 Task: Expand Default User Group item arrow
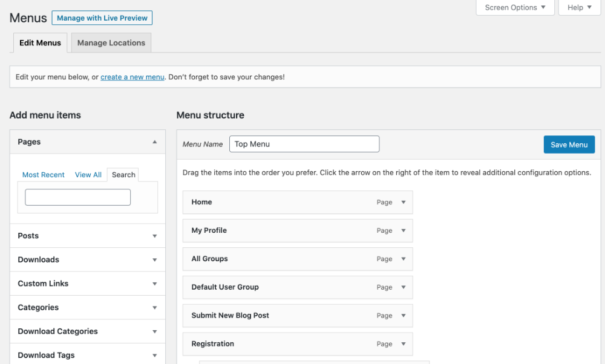click(x=404, y=287)
